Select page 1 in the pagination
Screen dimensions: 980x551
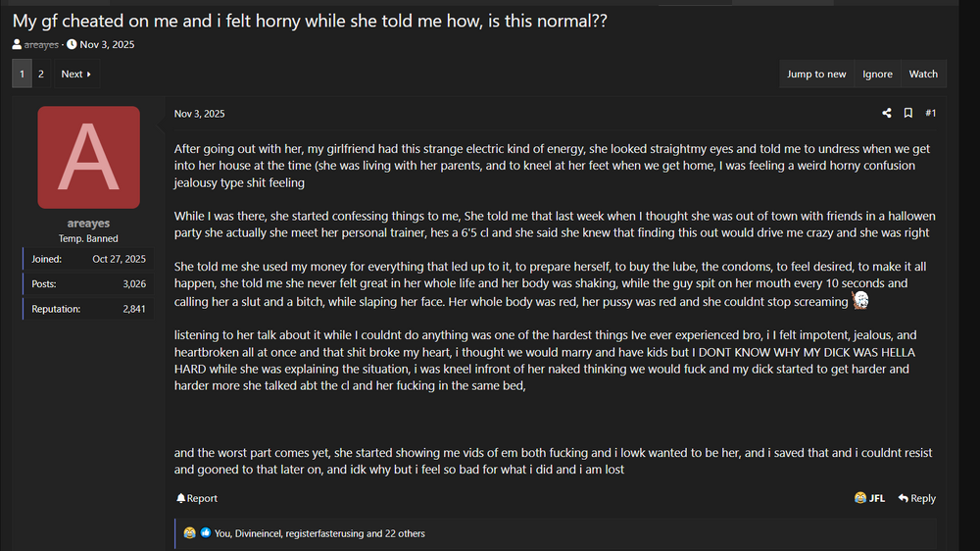(x=23, y=75)
